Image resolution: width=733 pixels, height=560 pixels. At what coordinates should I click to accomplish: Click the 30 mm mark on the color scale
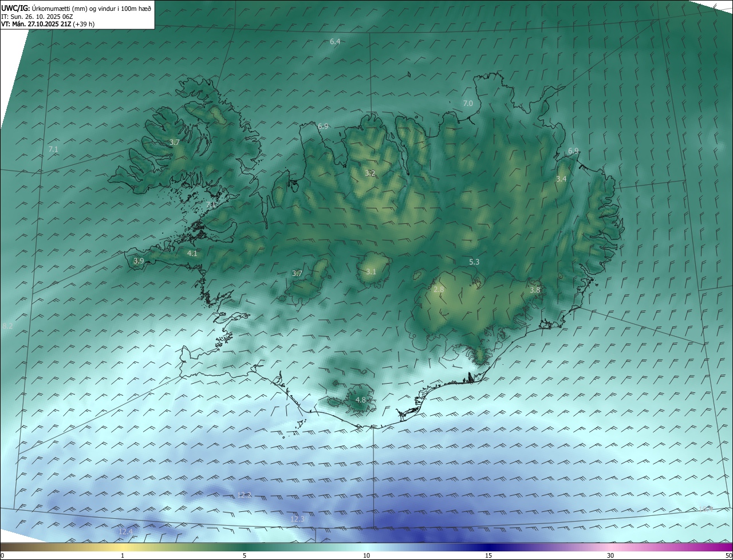click(610, 555)
